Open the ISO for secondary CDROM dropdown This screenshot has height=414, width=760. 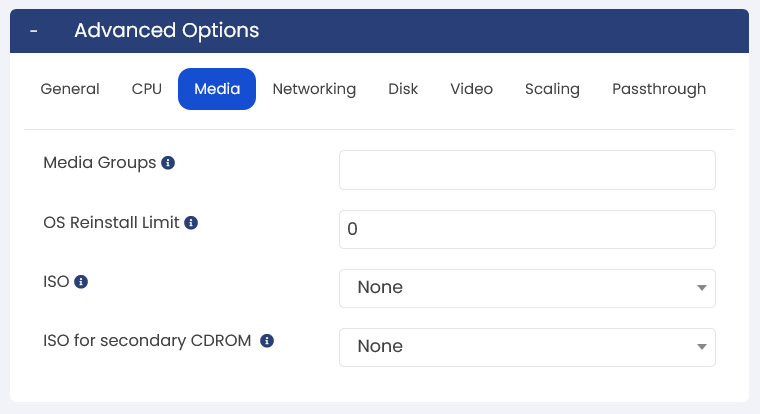coord(527,348)
